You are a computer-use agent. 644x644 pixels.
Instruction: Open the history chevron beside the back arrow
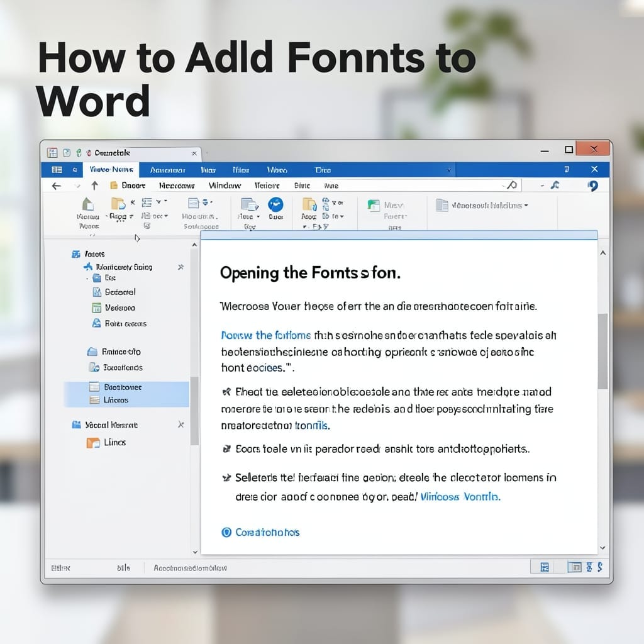tap(77, 186)
